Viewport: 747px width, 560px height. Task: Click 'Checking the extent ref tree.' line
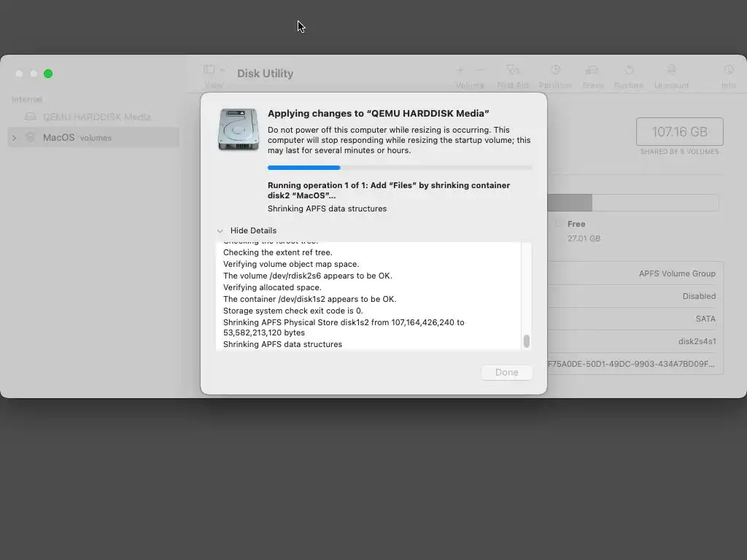coord(278,252)
